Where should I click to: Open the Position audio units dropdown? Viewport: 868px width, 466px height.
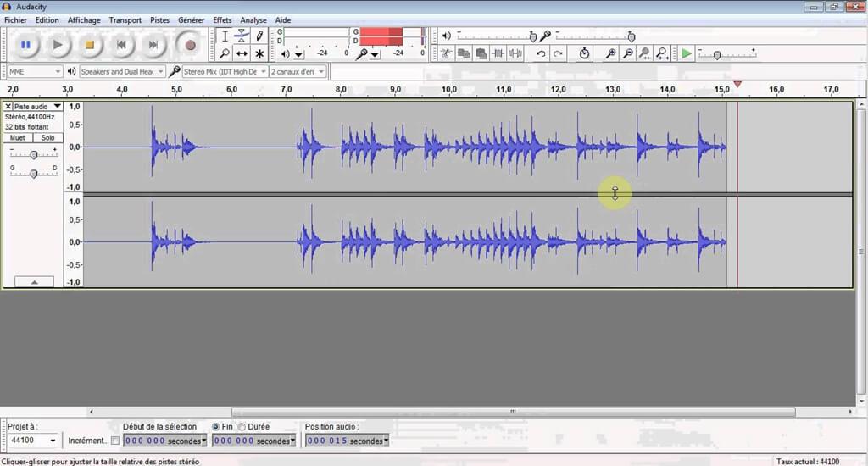386,441
